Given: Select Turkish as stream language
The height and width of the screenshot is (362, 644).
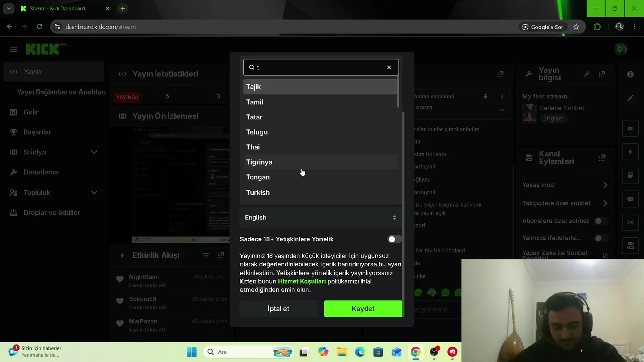Looking at the screenshot, I should pos(320,192).
